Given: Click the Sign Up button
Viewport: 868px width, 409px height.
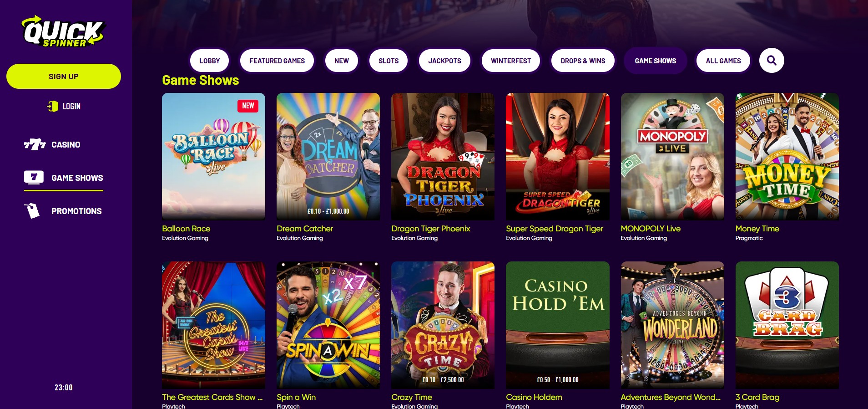Looking at the screenshot, I should pos(64,76).
